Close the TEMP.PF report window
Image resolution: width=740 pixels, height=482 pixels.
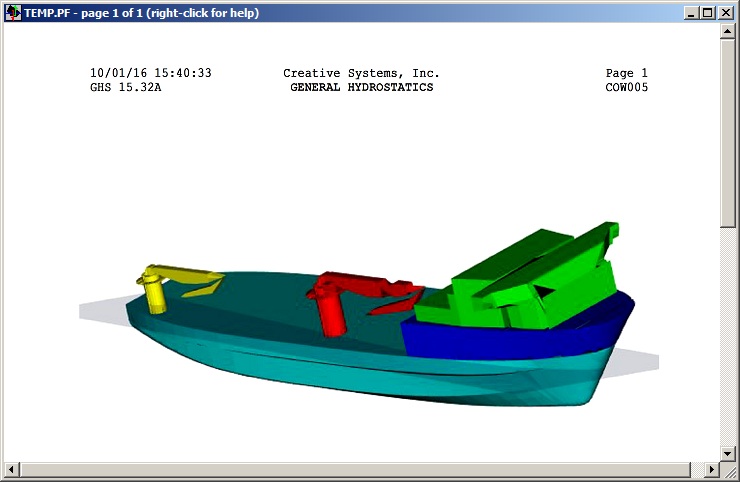[725, 12]
